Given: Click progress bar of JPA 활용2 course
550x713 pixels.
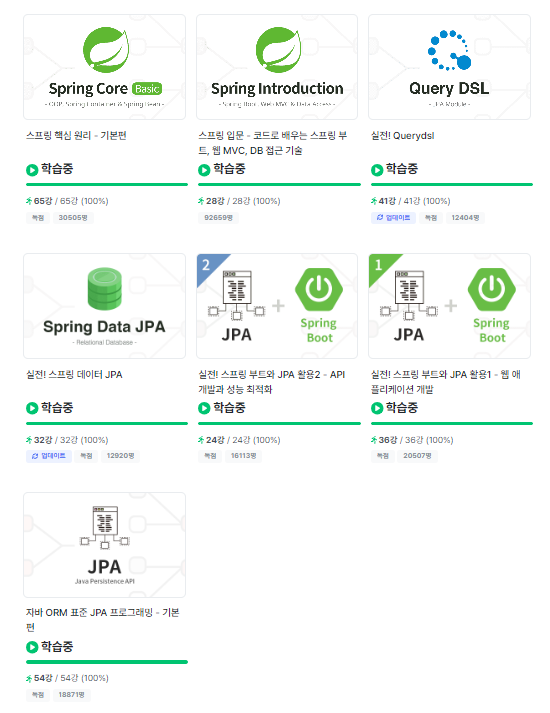Looking at the screenshot, I should pos(279,423).
